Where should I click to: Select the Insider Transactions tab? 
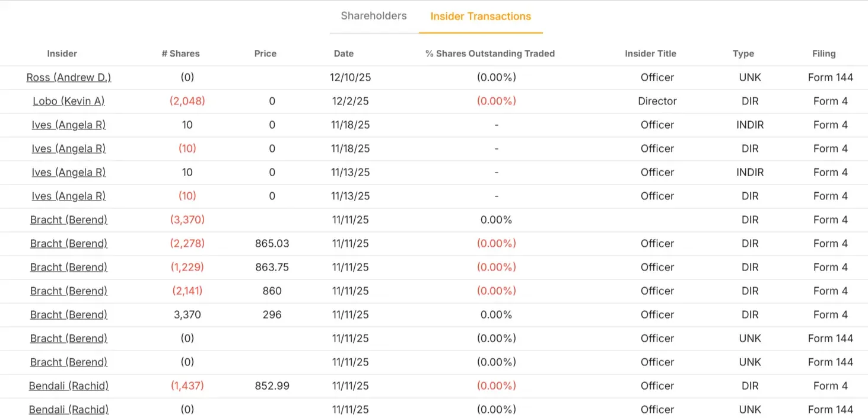coord(481,17)
